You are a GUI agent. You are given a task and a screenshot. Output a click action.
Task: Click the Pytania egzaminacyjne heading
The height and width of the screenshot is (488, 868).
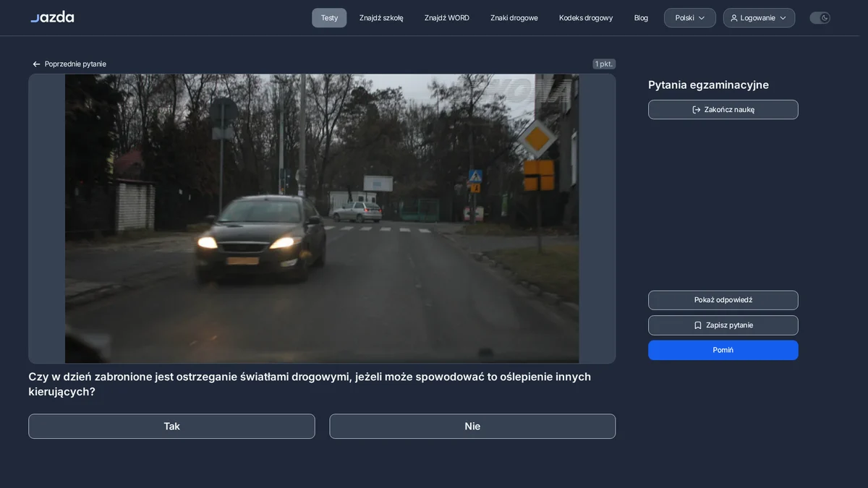click(708, 85)
